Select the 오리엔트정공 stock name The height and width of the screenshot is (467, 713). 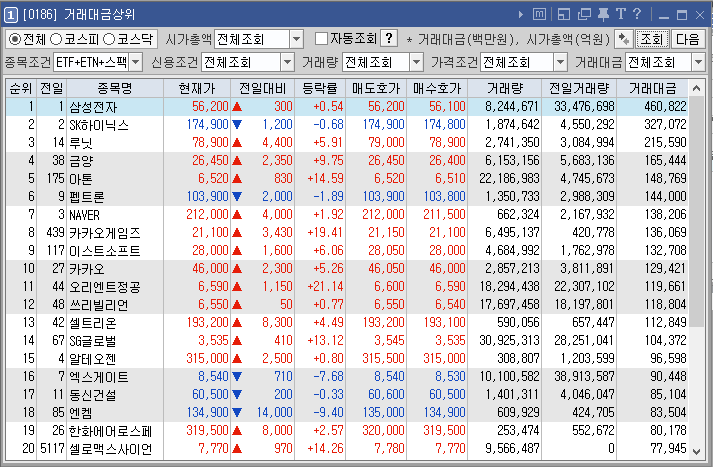[105, 287]
